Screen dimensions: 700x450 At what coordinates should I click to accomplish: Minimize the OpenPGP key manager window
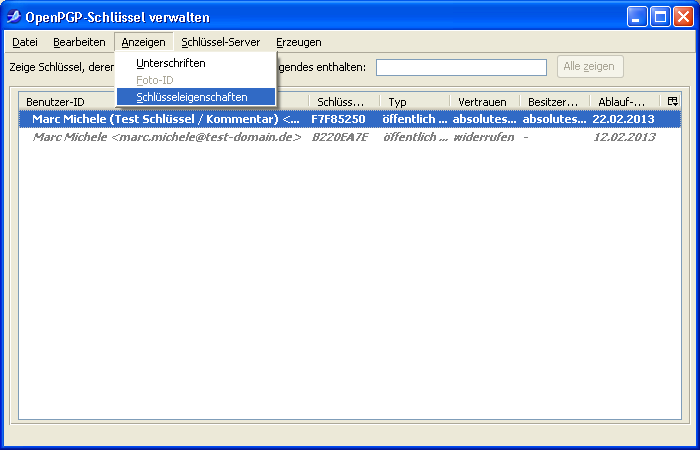[637, 16]
